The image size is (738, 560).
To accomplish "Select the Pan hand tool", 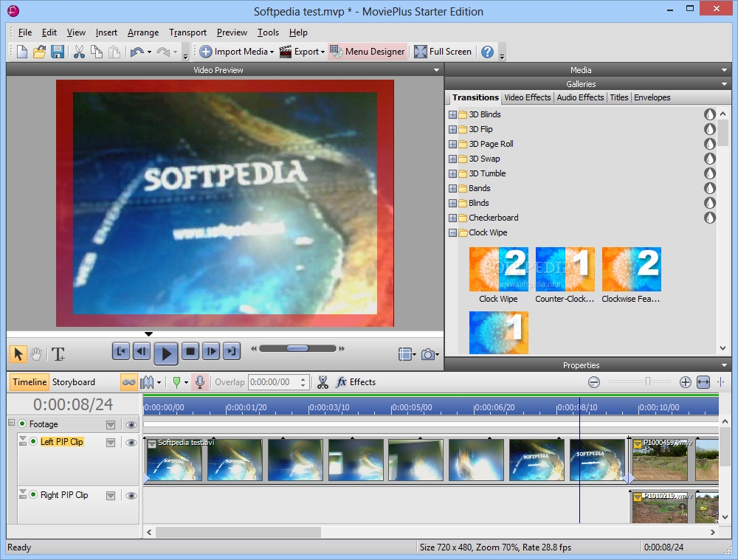I will click(x=36, y=354).
